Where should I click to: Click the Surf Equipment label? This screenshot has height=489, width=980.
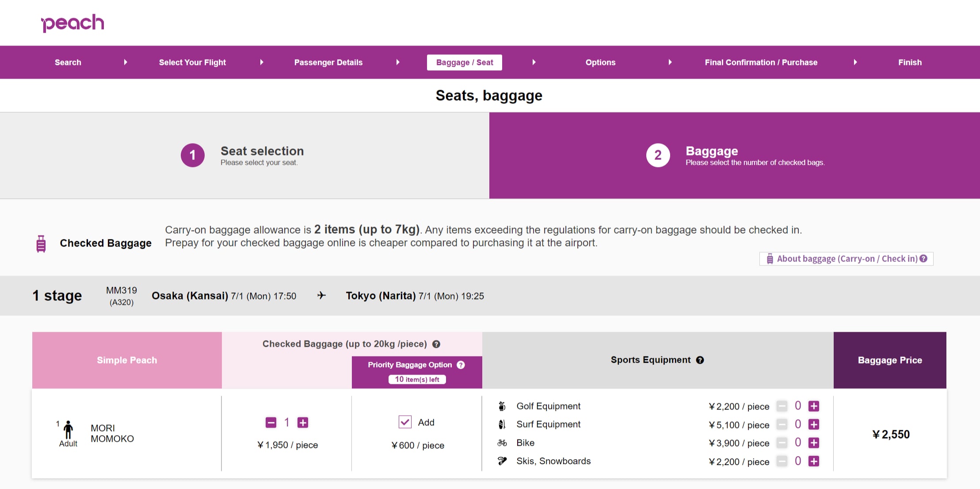[x=549, y=425]
